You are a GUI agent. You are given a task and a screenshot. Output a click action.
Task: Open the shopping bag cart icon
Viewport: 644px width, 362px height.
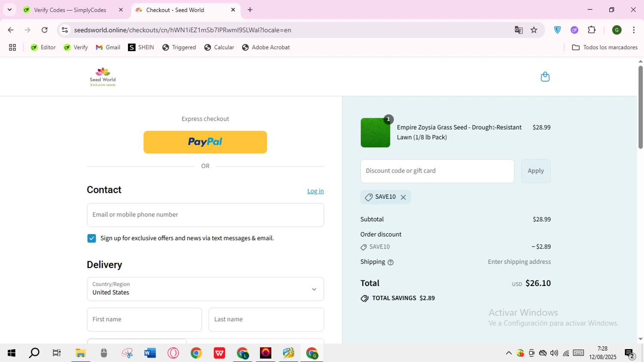545,76
